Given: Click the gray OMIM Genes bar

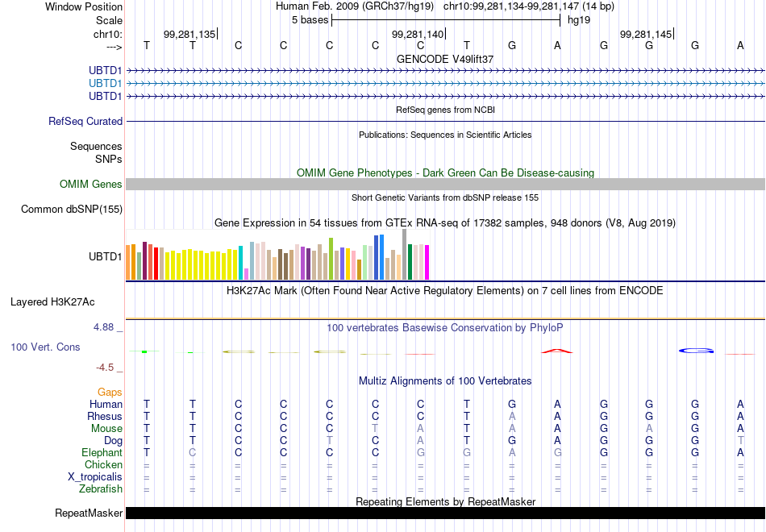Looking at the screenshot, I should point(446,184).
